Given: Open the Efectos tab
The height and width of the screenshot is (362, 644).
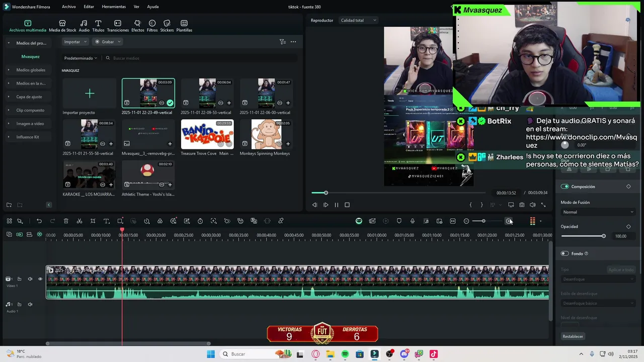Looking at the screenshot, I should tap(137, 26).
